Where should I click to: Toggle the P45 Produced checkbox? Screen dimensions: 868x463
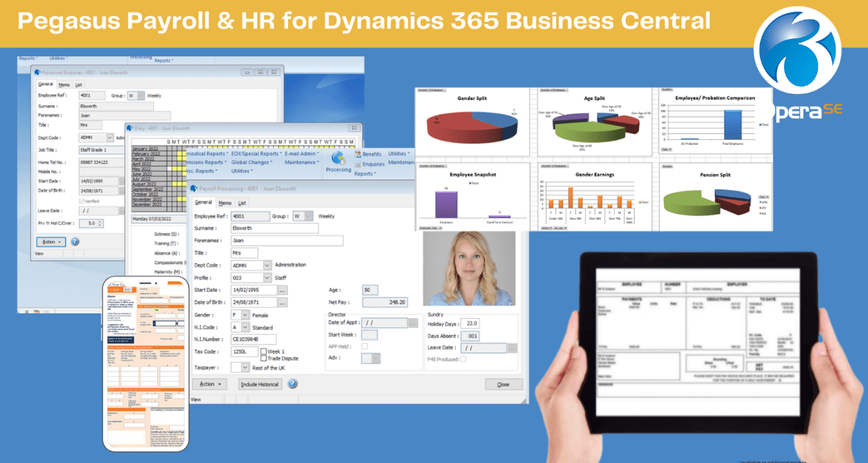point(462,359)
